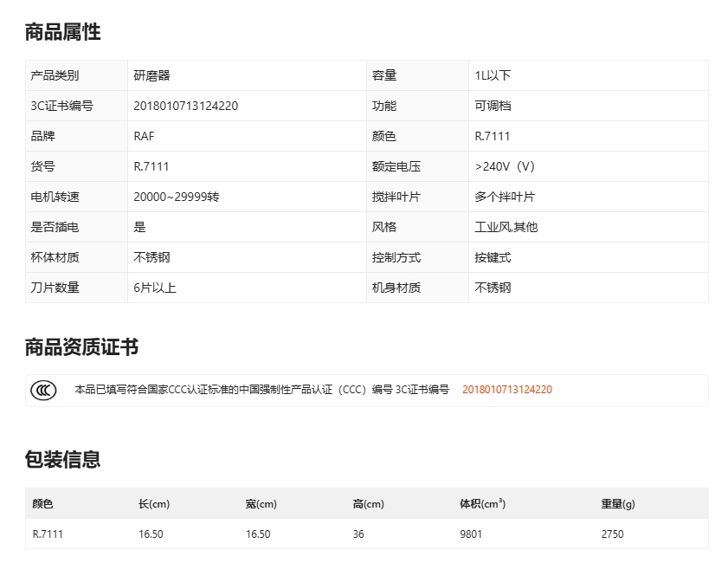This screenshot has width=728, height=563.
Task: Click the 重量(g) column header
Action: point(618,504)
